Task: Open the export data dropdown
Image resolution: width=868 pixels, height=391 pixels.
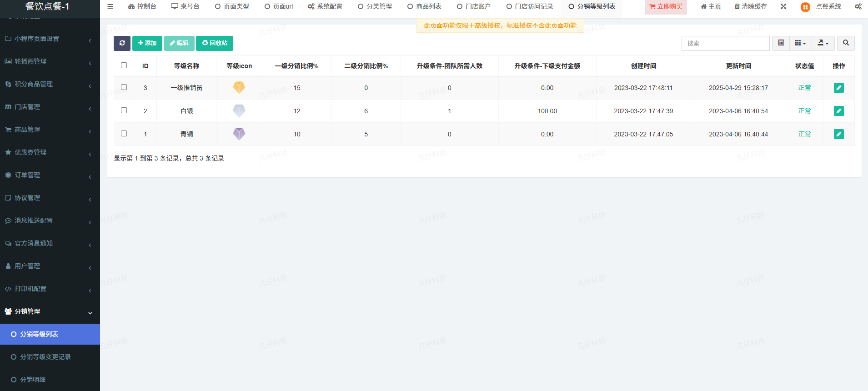Action: click(823, 43)
